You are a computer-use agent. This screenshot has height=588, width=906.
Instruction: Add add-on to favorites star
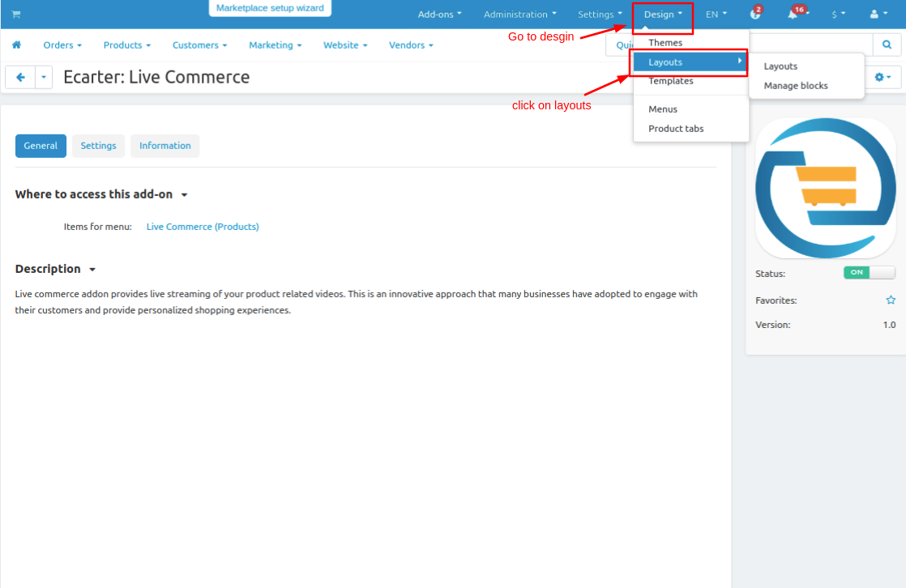(891, 300)
